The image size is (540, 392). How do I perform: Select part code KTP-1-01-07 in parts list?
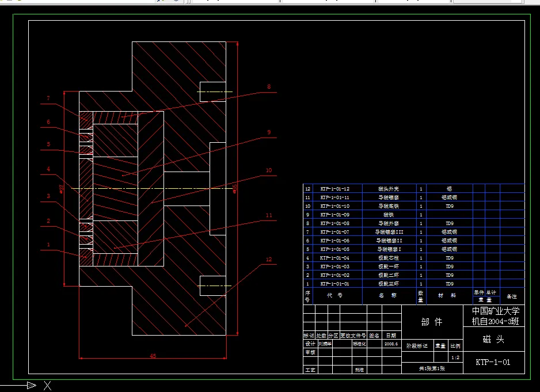[x=334, y=232]
